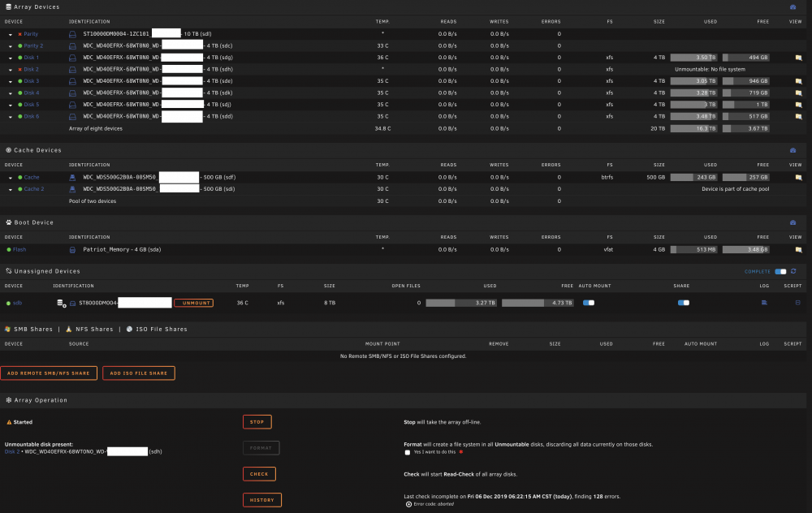
Task: Open the log icon for sdb device
Action: pyautogui.click(x=764, y=303)
